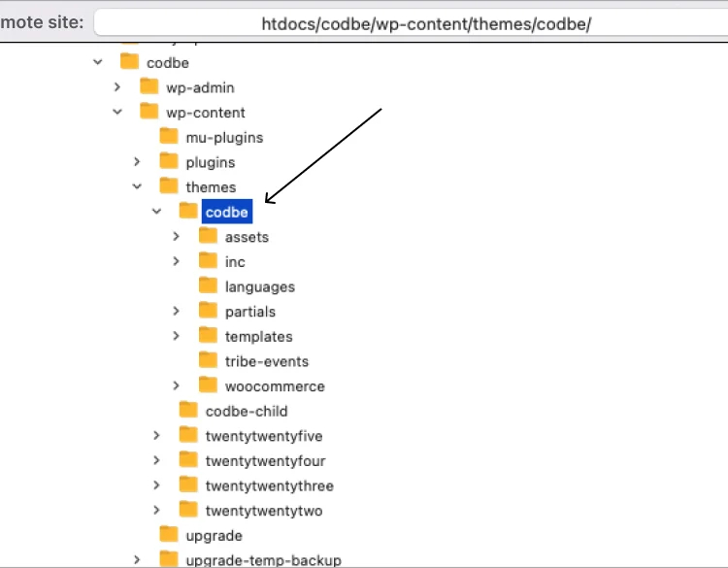
Task: Select the inc folder name
Action: [235, 262]
